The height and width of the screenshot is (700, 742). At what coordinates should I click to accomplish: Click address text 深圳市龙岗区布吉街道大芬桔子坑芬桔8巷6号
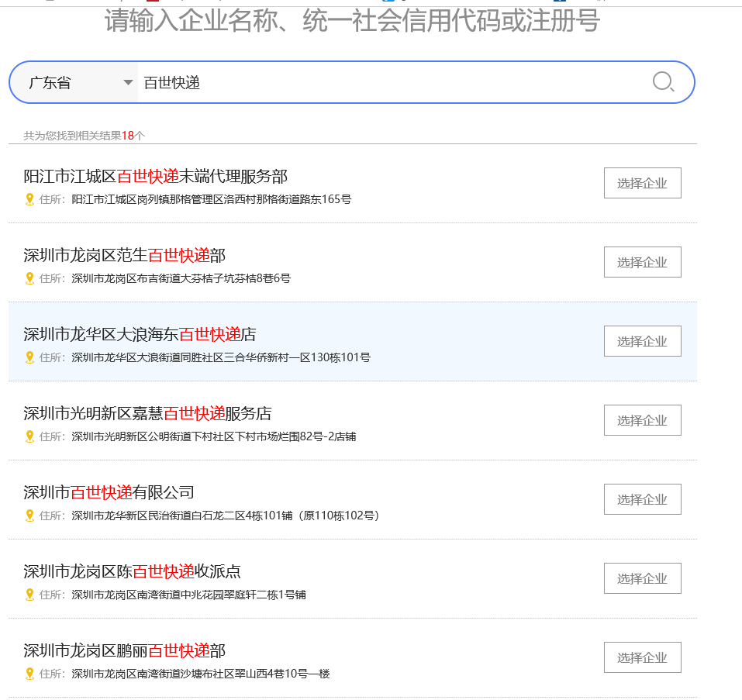click(x=181, y=278)
